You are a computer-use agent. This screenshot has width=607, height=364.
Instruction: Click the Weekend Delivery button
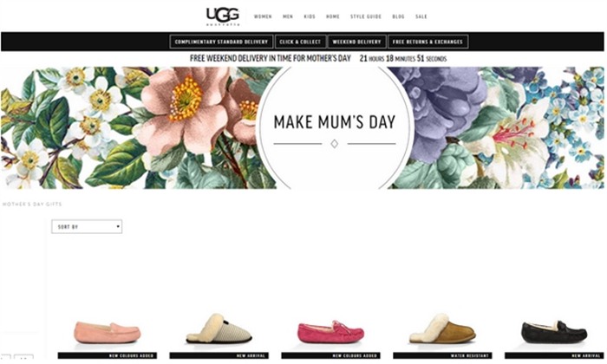357,42
